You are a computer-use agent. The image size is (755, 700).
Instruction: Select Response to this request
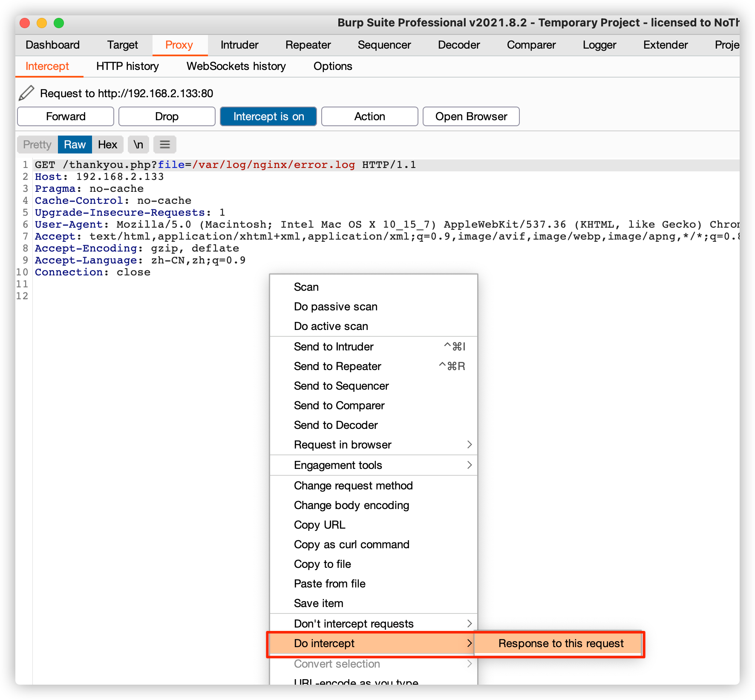pyautogui.click(x=558, y=643)
